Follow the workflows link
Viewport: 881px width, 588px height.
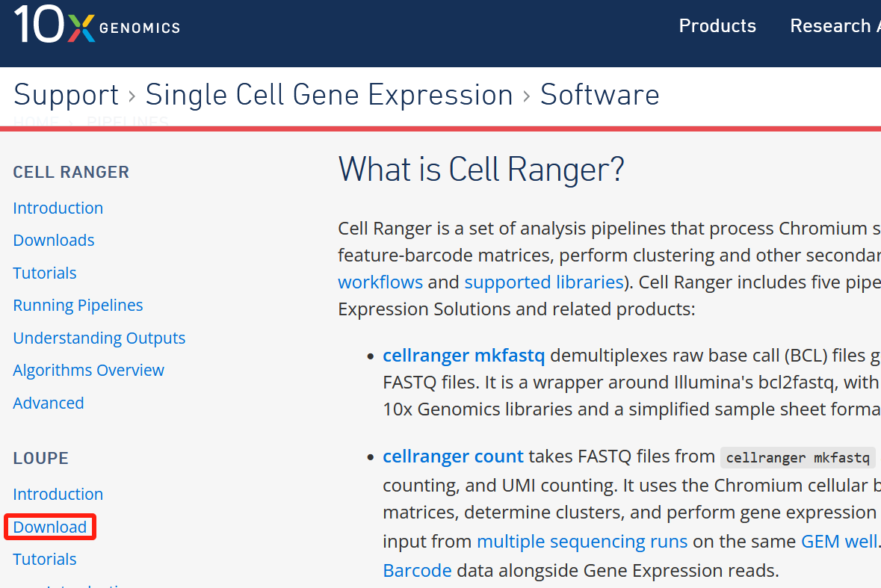tap(380, 282)
